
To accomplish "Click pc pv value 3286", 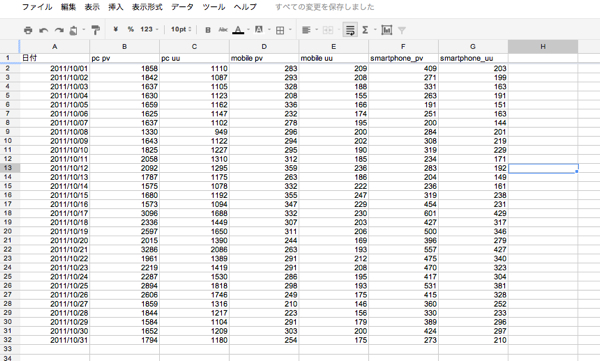I will (124, 250).
